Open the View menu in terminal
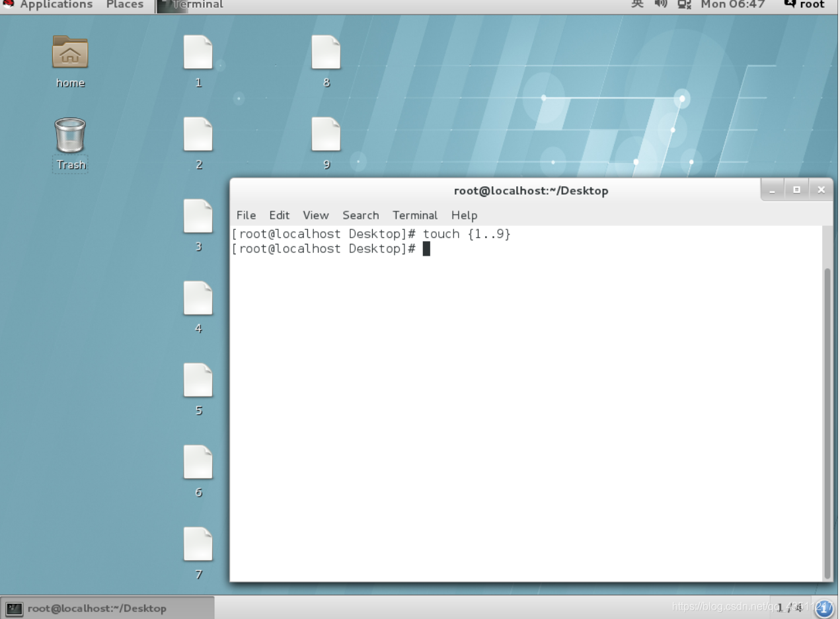The image size is (840, 619). [316, 215]
